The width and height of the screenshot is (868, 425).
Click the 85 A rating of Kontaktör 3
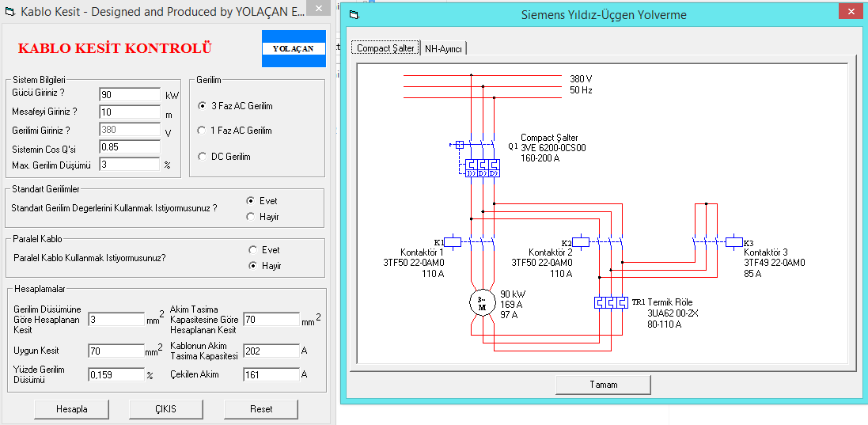click(x=752, y=274)
